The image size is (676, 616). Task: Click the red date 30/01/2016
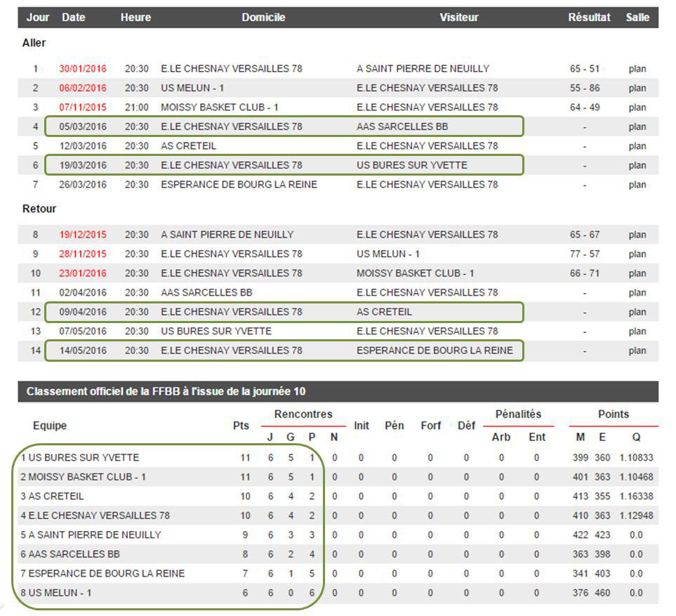tap(83, 69)
